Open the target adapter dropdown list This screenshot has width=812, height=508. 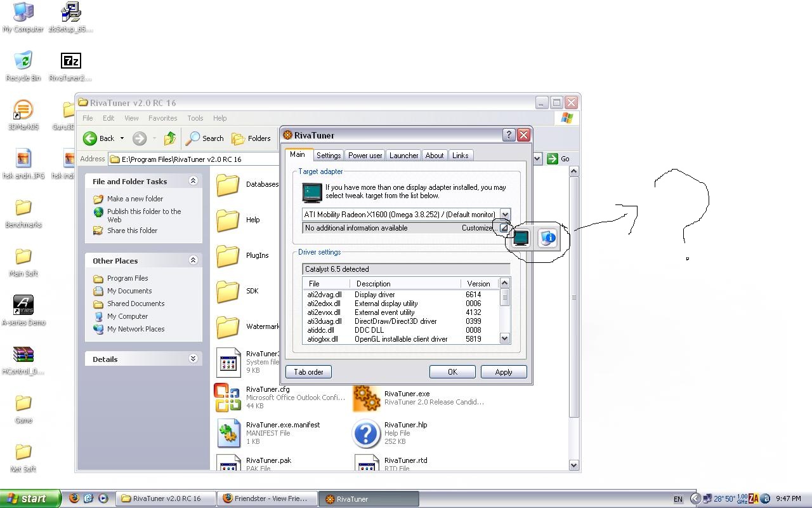[505, 215]
